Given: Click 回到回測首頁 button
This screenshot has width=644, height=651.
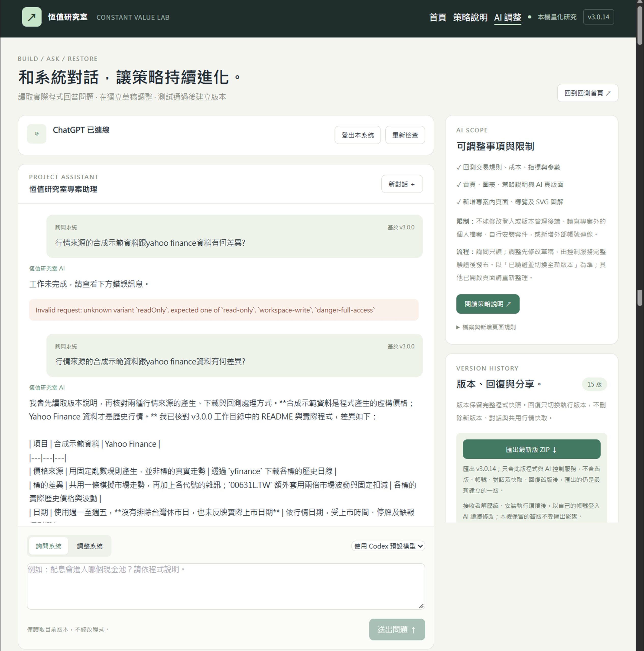Looking at the screenshot, I should (x=587, y=93).
